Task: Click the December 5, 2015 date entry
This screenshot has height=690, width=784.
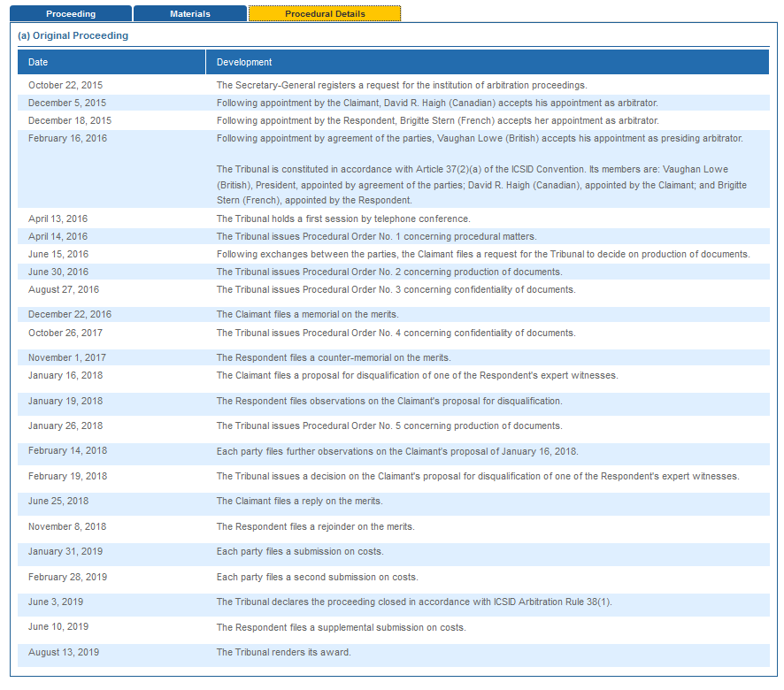Action: [x=67, y=103]
